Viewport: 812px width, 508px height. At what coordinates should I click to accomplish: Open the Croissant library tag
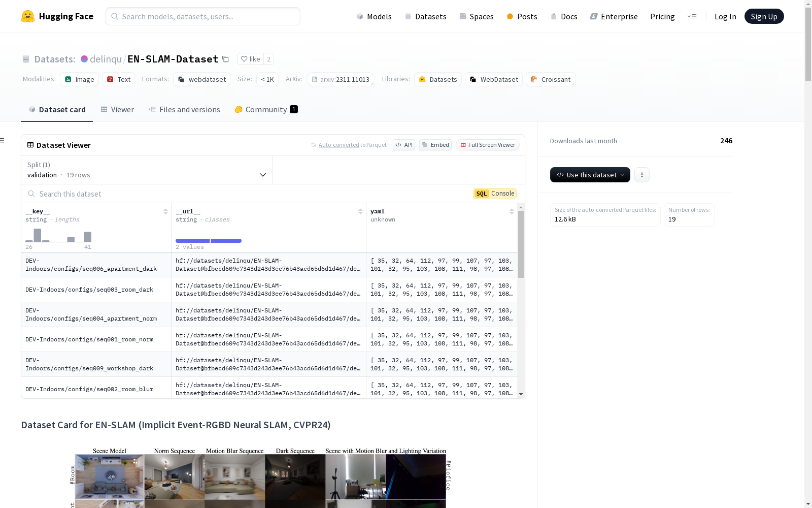click(x=551, y=79)
